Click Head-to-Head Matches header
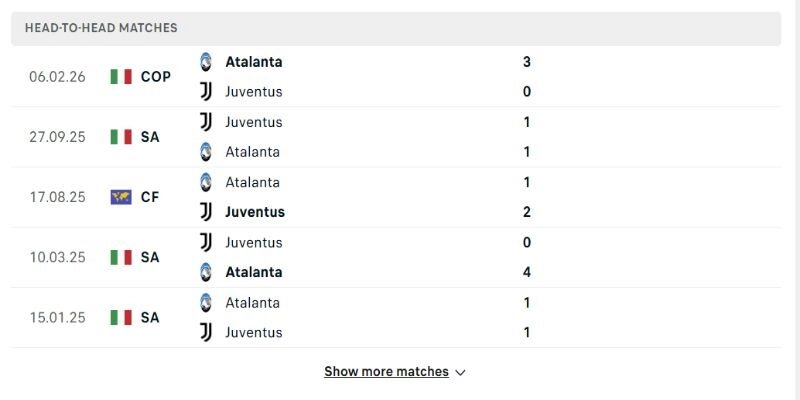This screenshot has height=400, width=800. [x=102, y=28]
